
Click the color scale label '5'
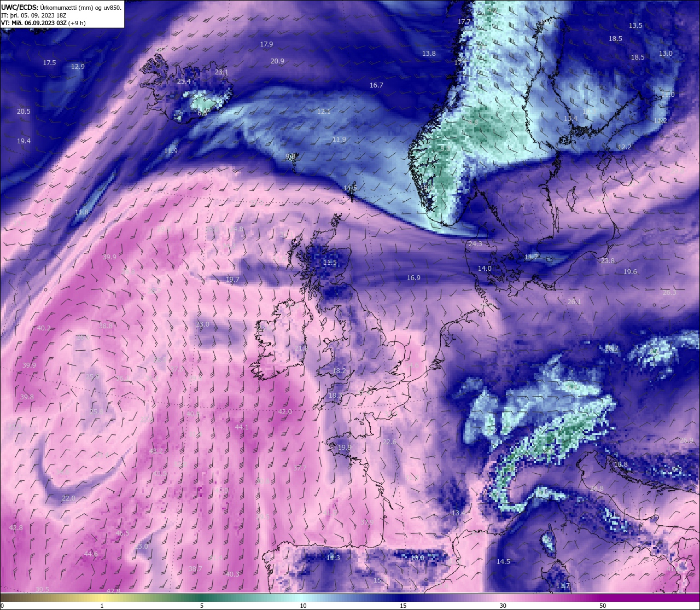pyautogui.click(x=202, y=606)
